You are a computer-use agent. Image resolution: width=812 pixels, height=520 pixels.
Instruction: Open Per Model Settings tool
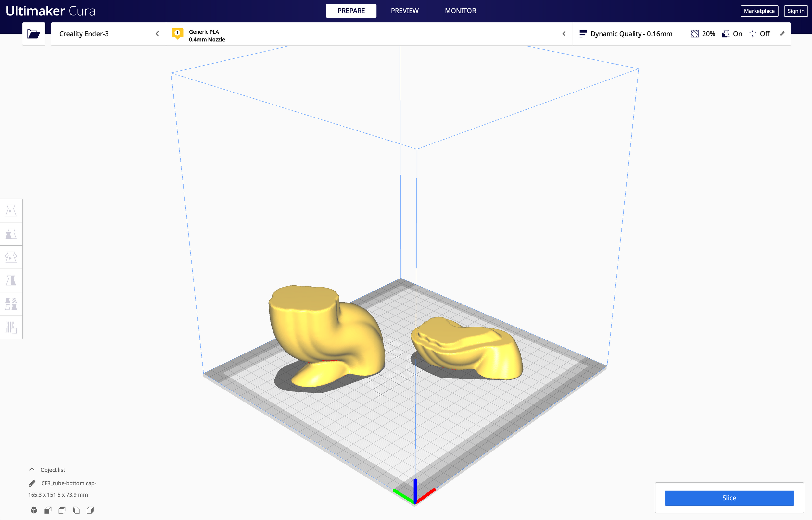(11, 304)
